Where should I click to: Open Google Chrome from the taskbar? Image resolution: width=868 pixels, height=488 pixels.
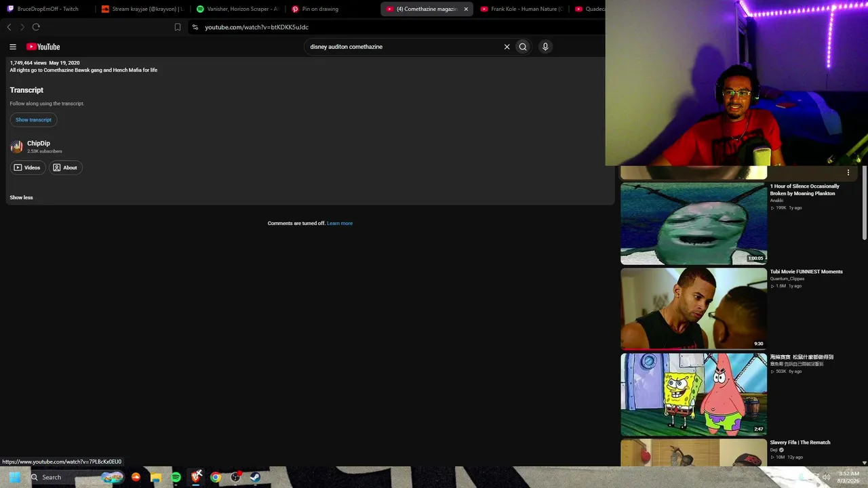216,477
